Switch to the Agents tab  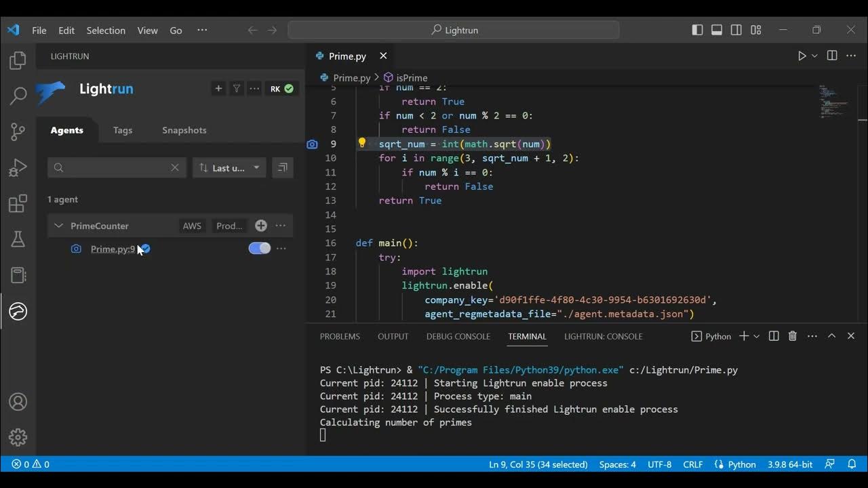coord(66,130)
